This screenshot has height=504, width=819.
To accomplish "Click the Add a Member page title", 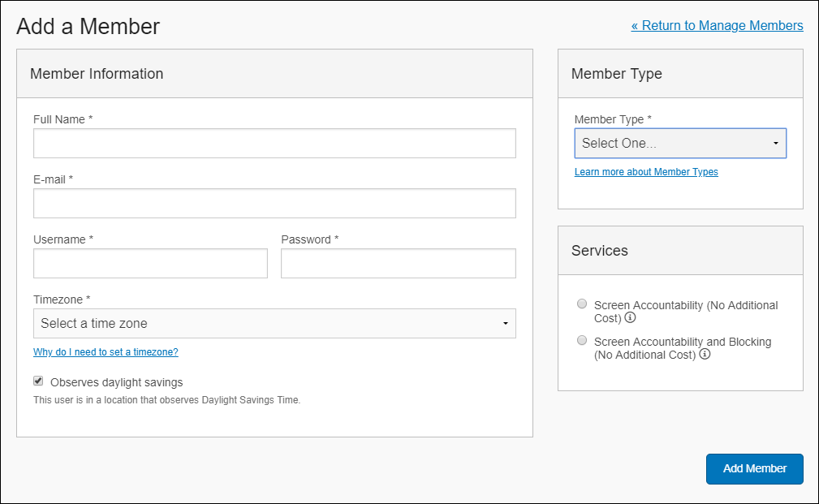I will (88, 26).
